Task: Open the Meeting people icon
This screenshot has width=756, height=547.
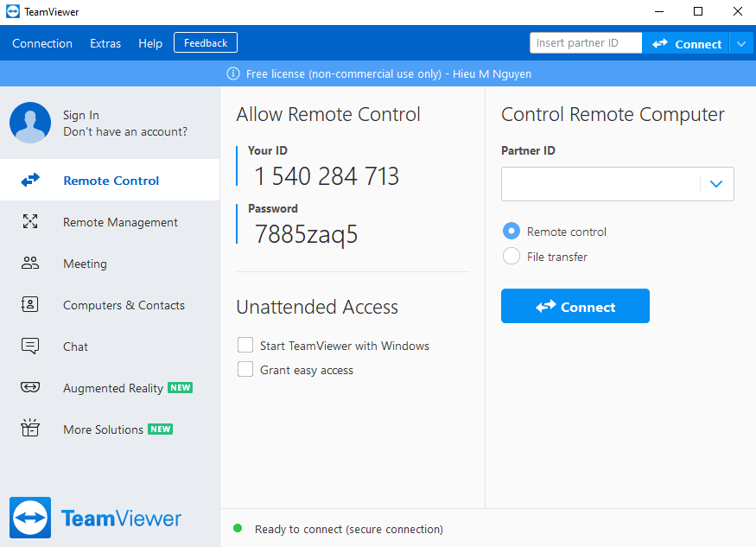Action: click(x=30, y=263)
